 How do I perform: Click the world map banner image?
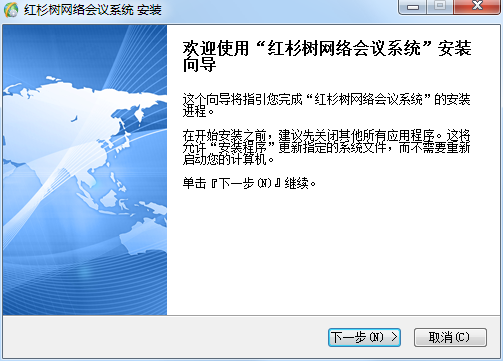[x=85, y=170]
